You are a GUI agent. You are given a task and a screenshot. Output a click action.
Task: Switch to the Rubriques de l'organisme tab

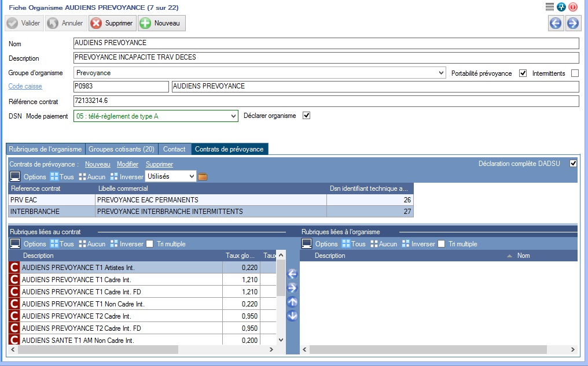46,149
